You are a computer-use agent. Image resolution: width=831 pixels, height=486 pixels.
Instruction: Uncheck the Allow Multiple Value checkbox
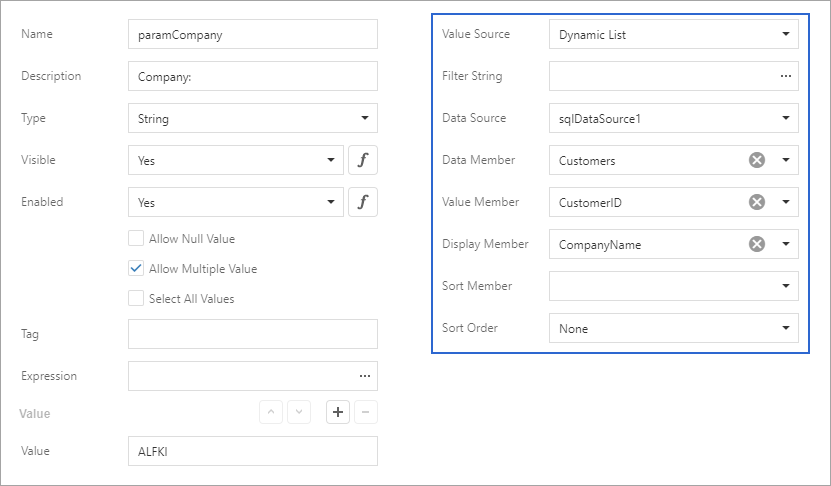tap(136, 268)
